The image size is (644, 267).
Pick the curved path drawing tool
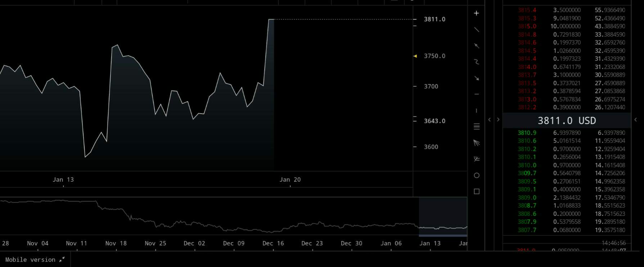click(476, 62)
